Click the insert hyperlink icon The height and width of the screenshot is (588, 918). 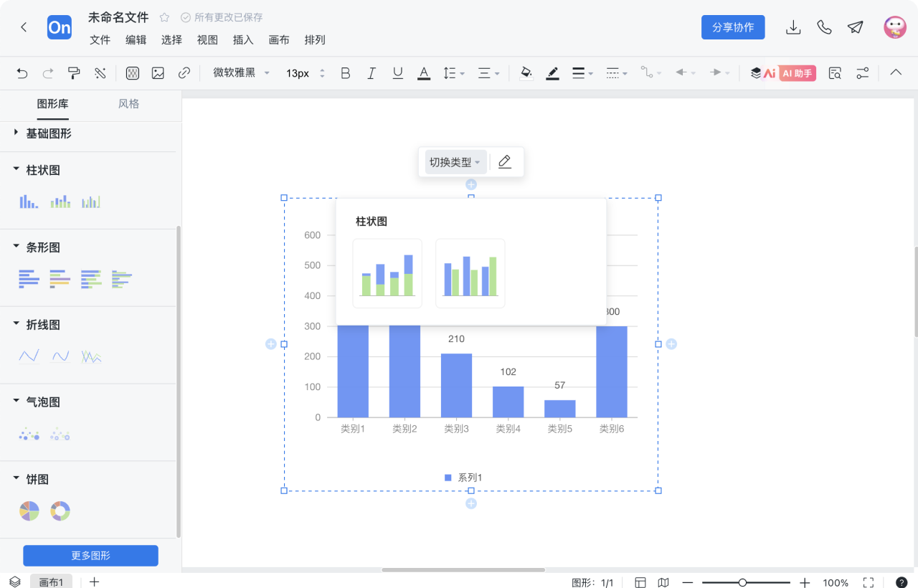[184, 72]
